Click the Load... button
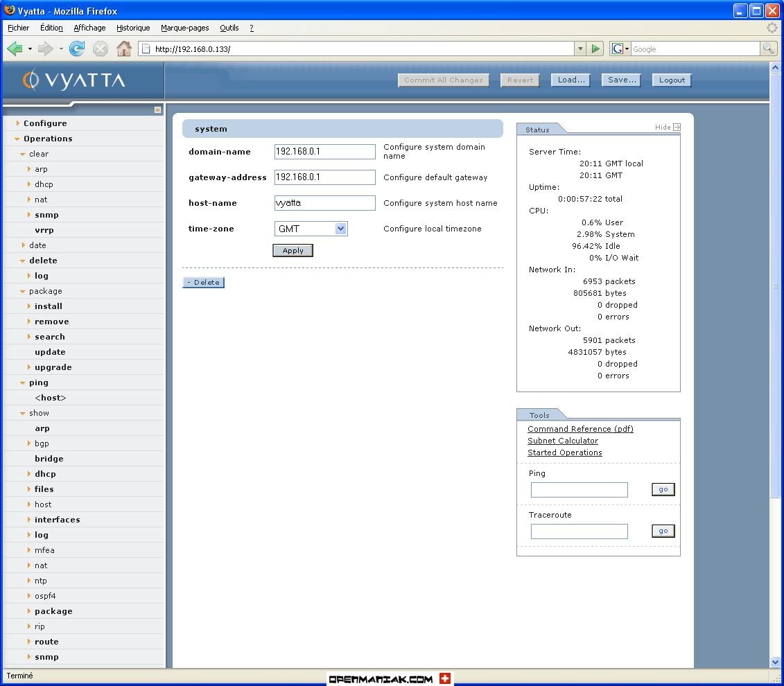The image size is (784, 686). [x=571, y=80]
